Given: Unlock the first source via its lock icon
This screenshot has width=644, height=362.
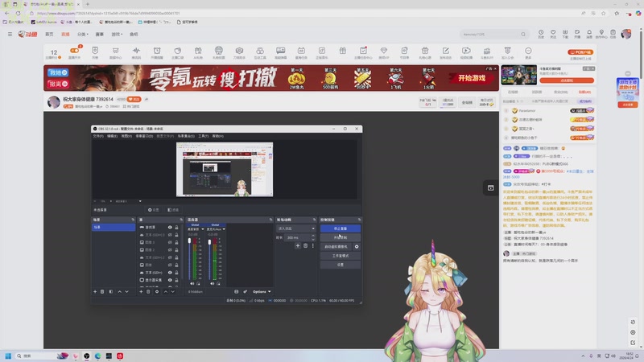Looking at the screenshot, I should [176, 227].
